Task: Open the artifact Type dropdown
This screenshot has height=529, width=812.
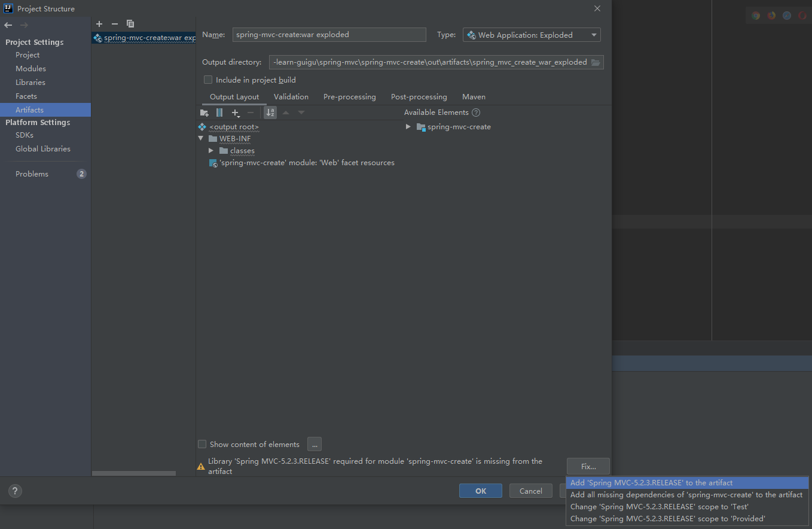Action: pos(532,35)
